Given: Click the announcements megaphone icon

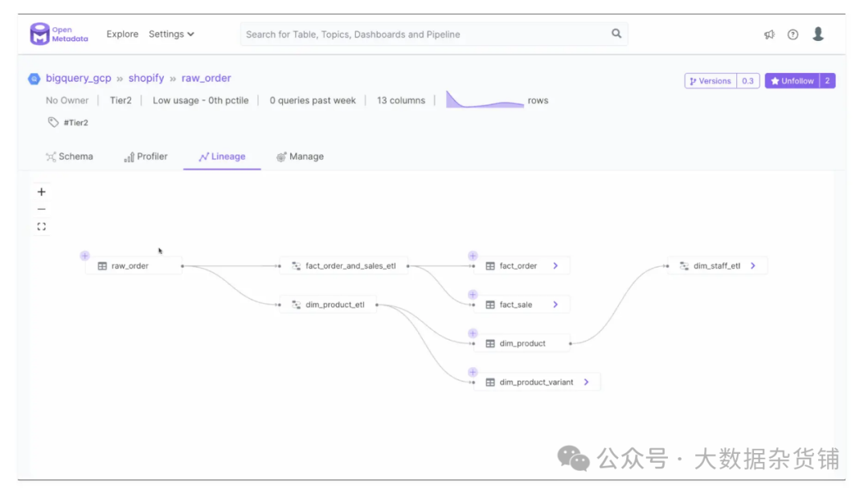Looking at the screenshot, I should pos(769,35).
